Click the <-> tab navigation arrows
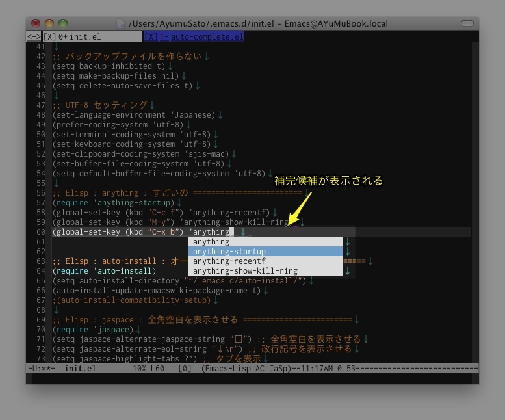Screen dimensions: 505x420 point(34,37)
